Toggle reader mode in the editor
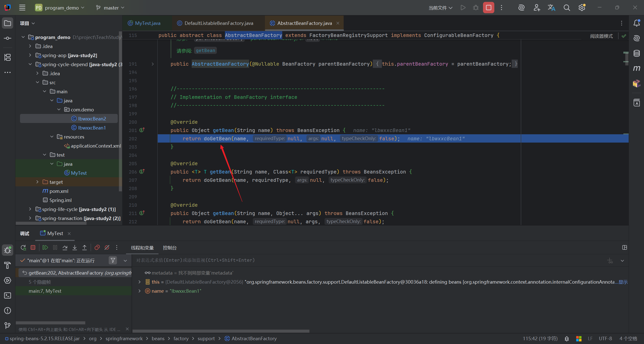The width and height of the screenshot is (644, 344). pyautogui.click(x=601, y=36)
